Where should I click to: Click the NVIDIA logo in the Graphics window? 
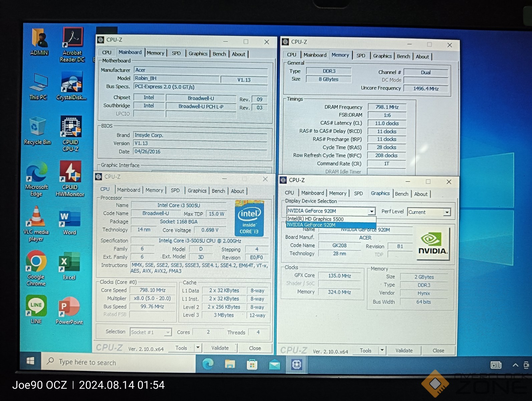(x=433, y=244)
